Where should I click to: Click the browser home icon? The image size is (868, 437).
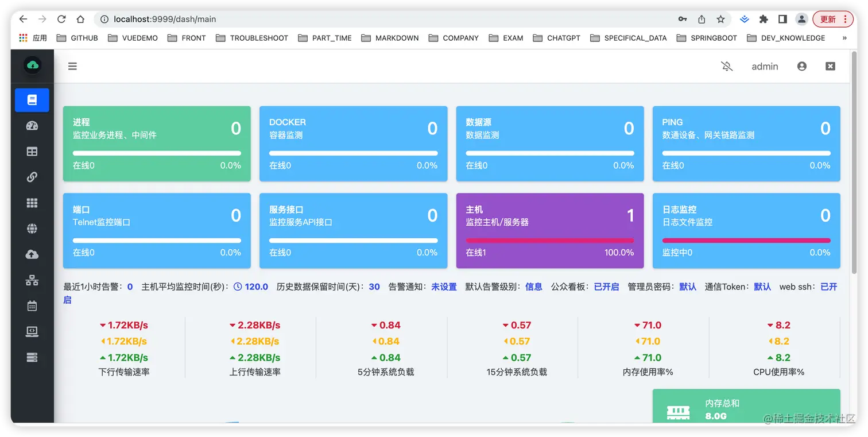81,19
